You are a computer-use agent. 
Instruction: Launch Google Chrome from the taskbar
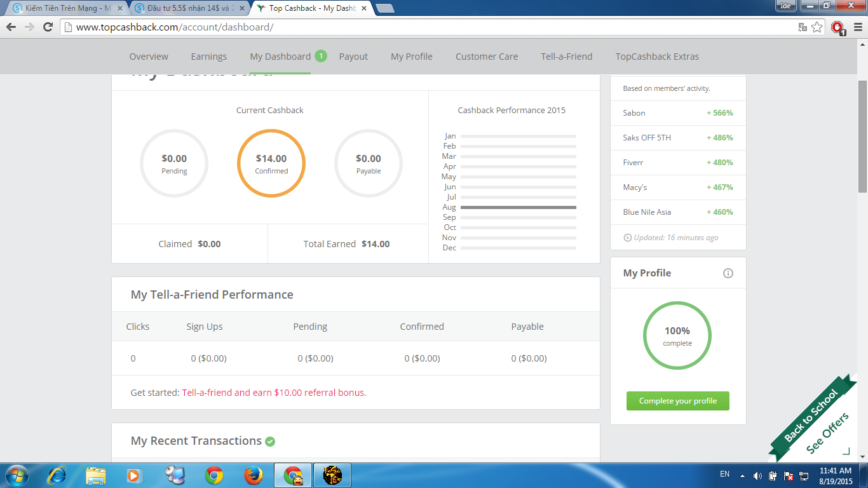(x=214, y=475)
